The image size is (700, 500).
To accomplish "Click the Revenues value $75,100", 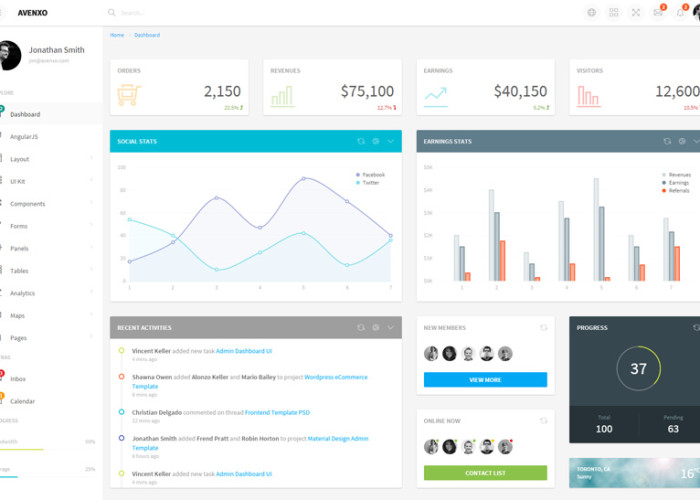I will pos(367,91).
